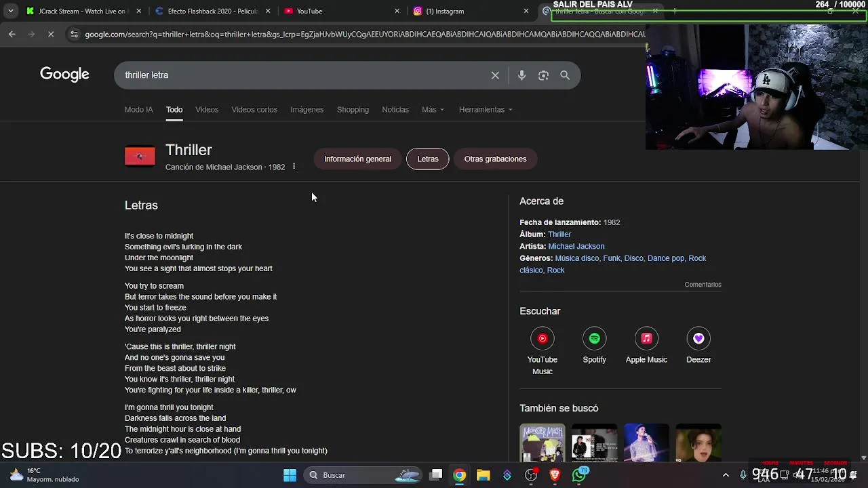Open Monster Mash related search thumbnail
868x488 pixels.
542,443
